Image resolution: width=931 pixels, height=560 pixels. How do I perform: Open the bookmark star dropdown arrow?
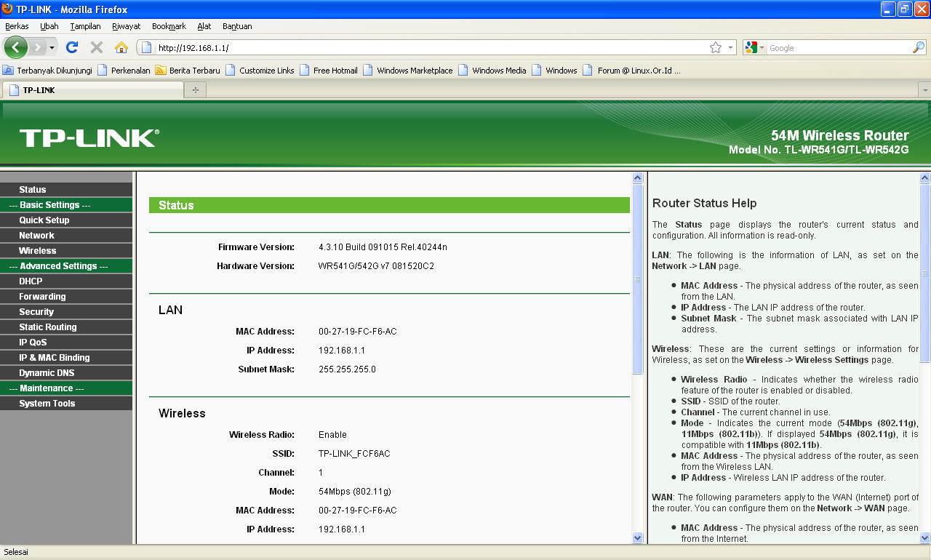coord(729,47)
